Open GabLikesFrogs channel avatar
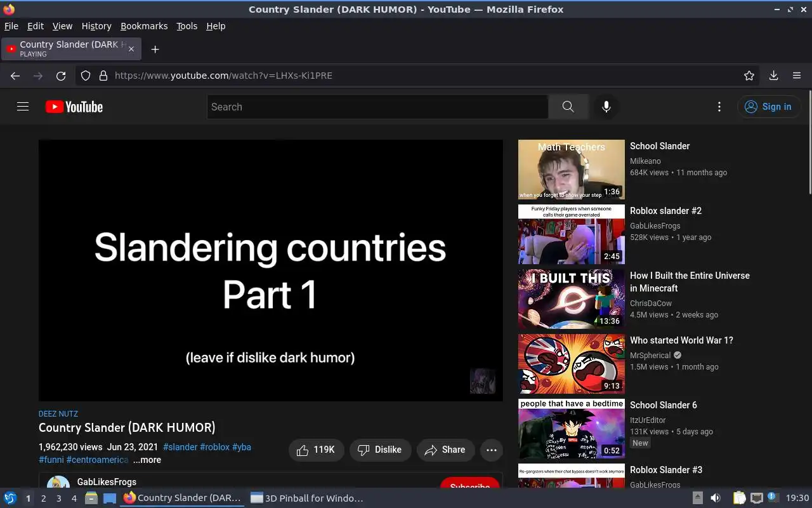This screenshot has width=812, height=508. point(58,482)
